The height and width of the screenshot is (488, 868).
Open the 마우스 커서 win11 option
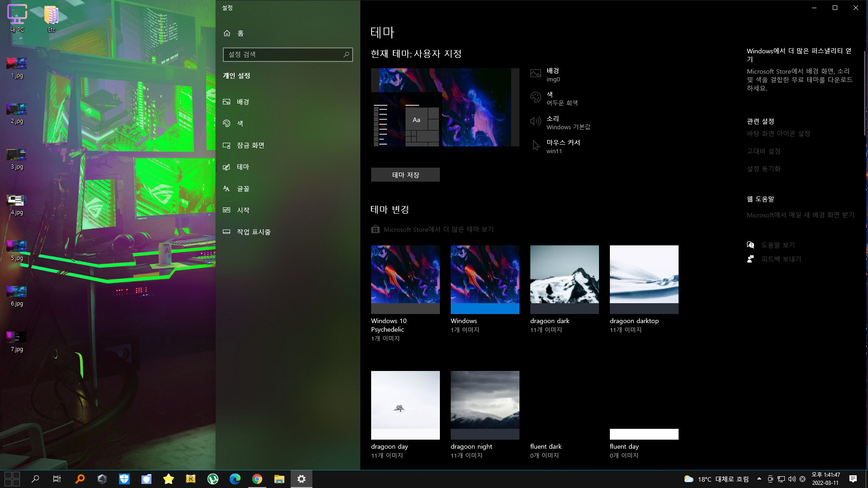(555, 146)
